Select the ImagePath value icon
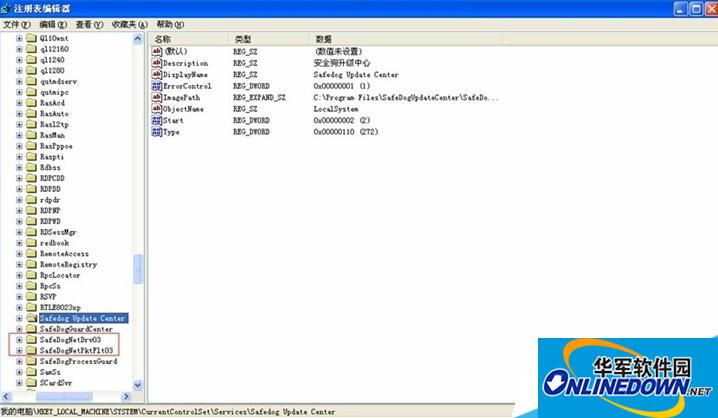Viewport: 718px width, 418px height. [156, 98]
